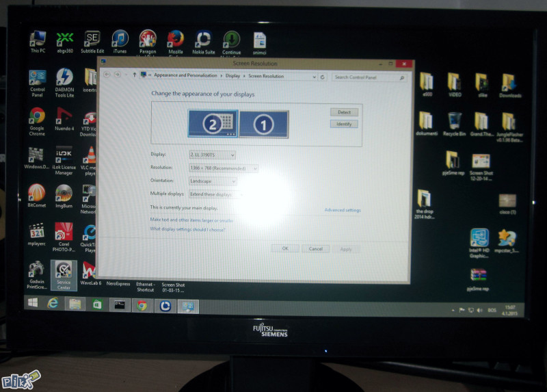The height and width of the screenshot is (392, 547).
Task: Select monitor 2 in display preview
Action: 213,124
